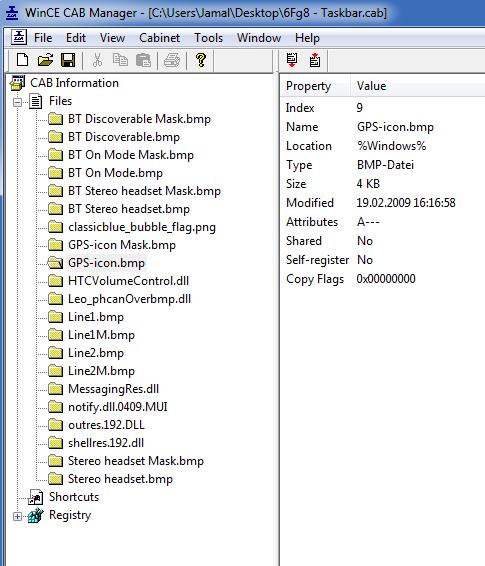Viewport: 485px width, 566px height.
Task: Expand the Registry tree node
Action: [x=17, y=517]
